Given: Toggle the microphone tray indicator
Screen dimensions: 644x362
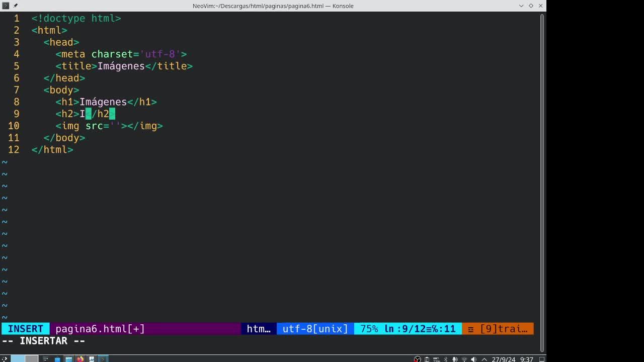Looking at the screenshot, I should coord(455,359).
